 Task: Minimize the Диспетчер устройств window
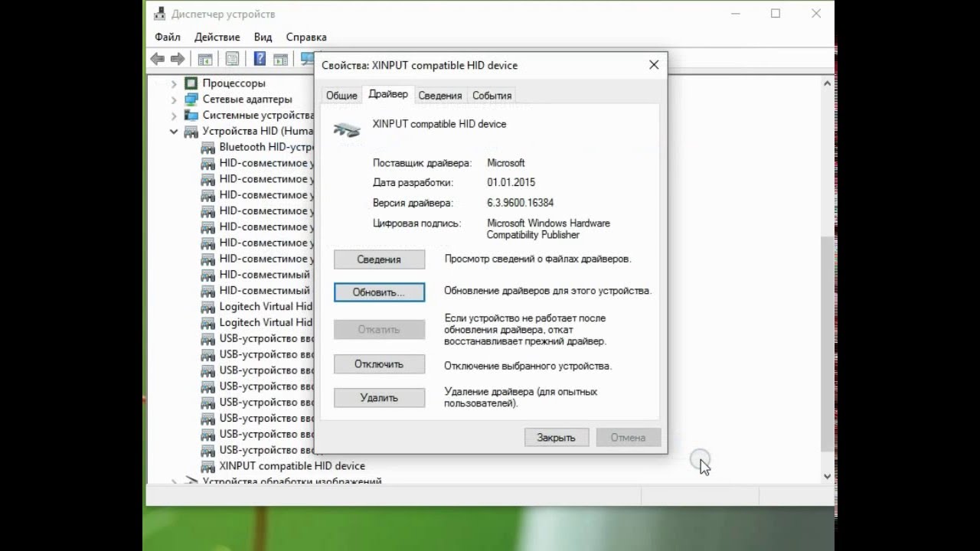(x=735, y=14)
